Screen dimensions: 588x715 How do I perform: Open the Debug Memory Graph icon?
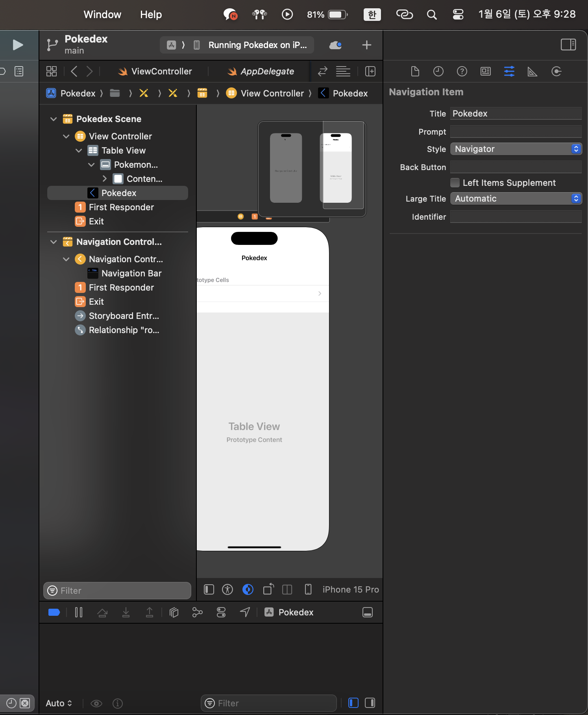[x=197, y=612]
